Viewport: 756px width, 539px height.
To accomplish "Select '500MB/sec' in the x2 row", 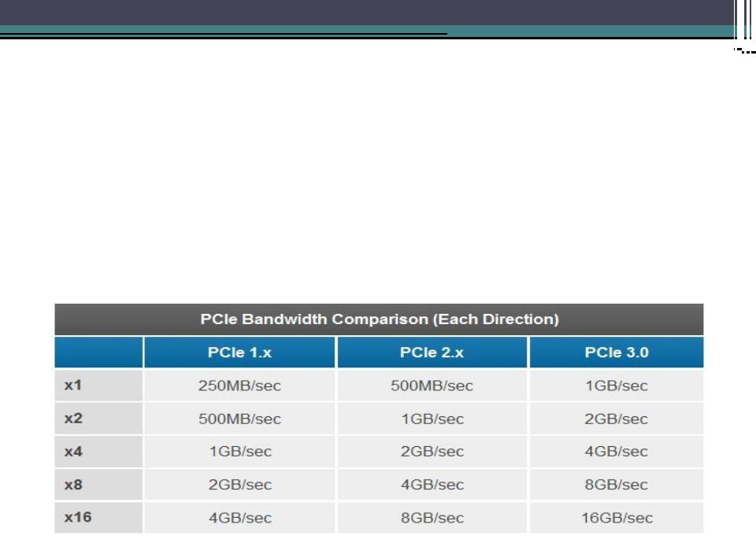I will click(239, 419).
